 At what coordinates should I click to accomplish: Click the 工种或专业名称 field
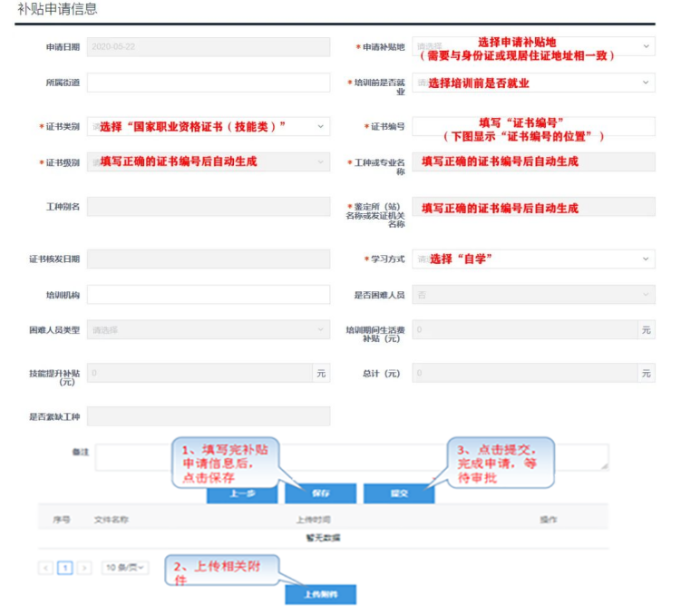(x=533, y=162)
